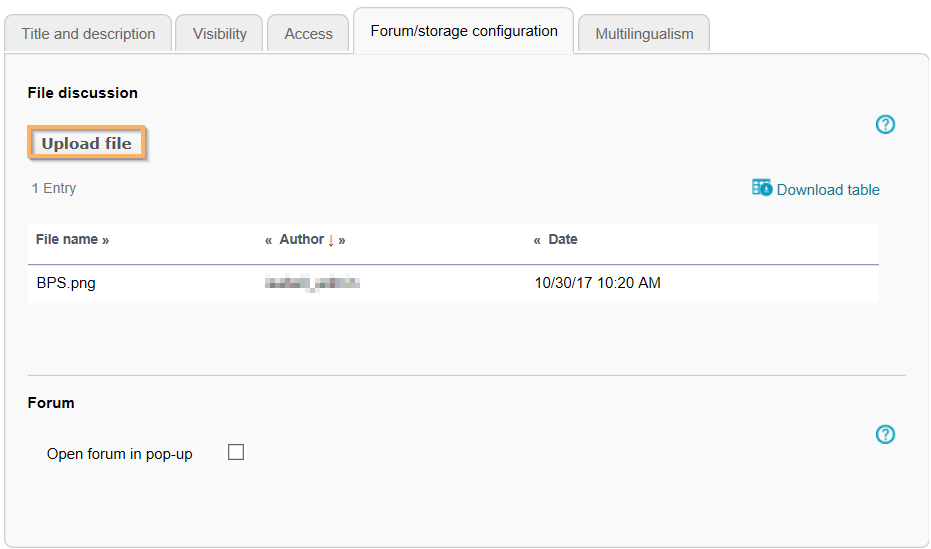Select the Multilingualism tab

pos(644,34)
